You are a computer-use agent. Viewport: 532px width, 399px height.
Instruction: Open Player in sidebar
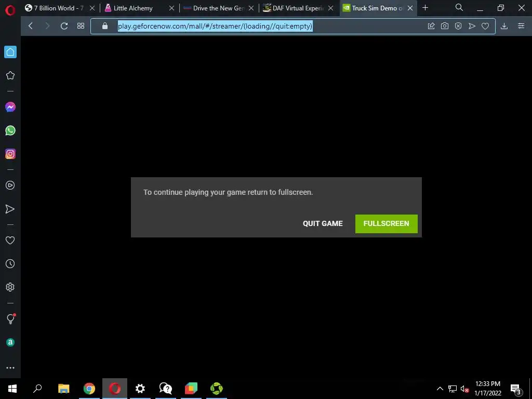[x=10, y=185]
